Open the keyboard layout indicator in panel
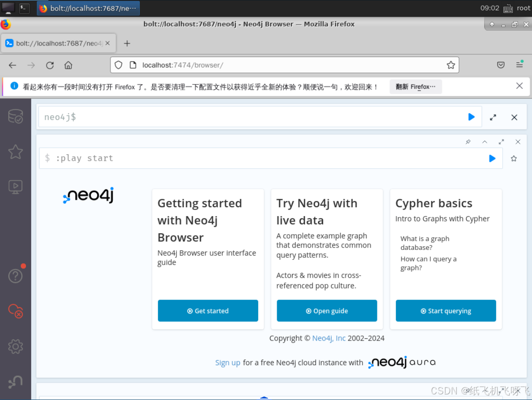The width and height of the screenshot is (532, 400). pos(508,8)
